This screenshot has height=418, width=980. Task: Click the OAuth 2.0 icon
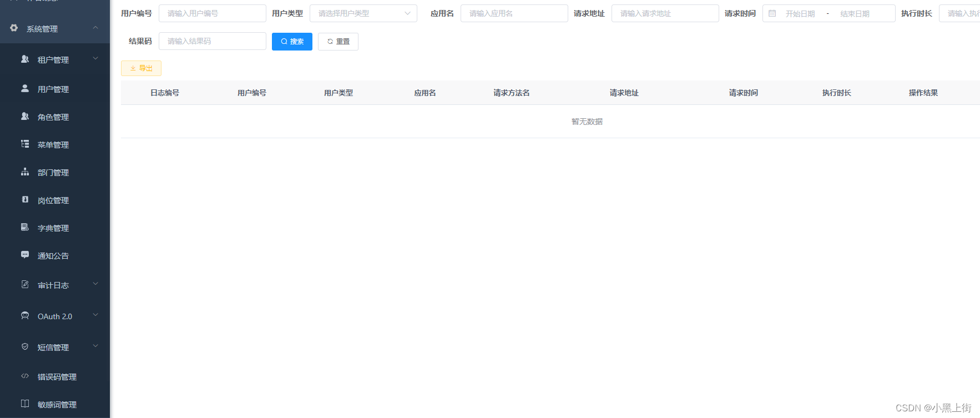[25, 315]
